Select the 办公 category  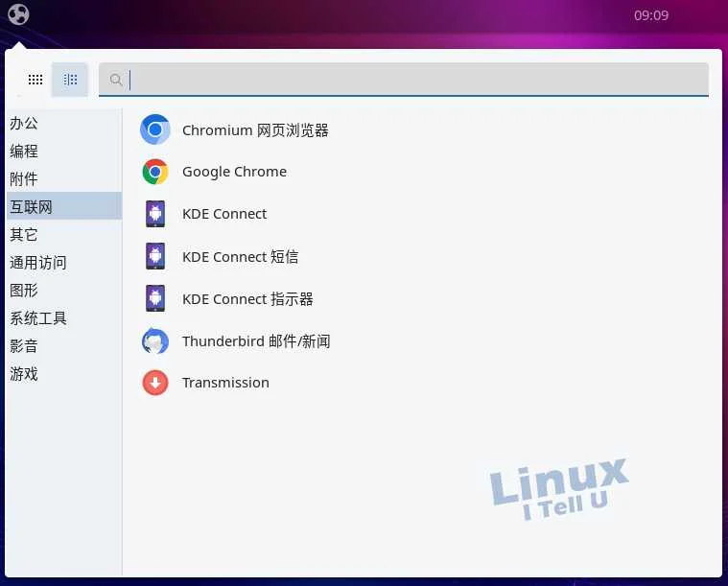[64, 123]
